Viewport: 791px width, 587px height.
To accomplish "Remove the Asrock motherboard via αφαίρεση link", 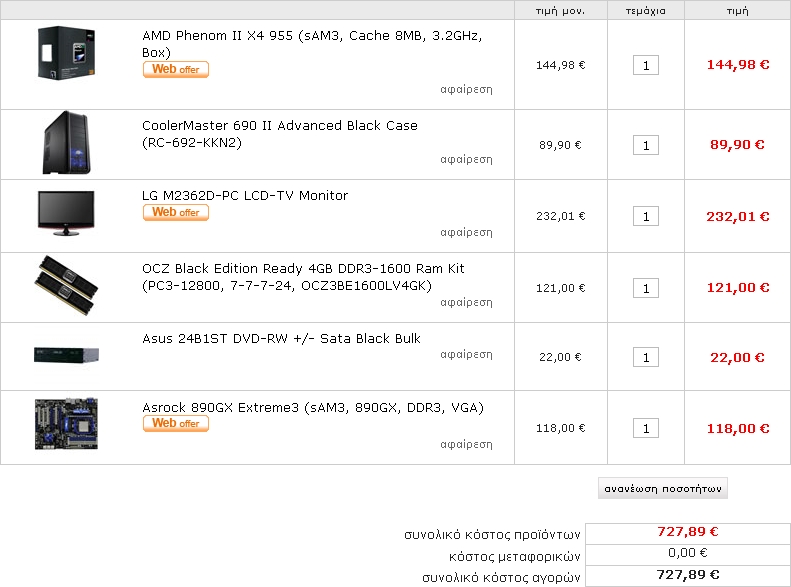I will 466,445.
